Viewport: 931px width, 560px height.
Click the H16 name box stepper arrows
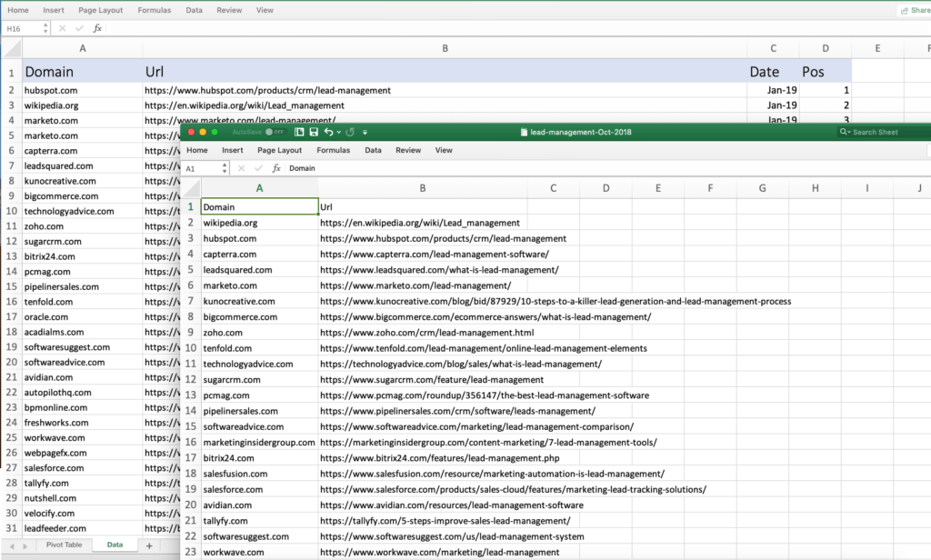pos(45,28)
